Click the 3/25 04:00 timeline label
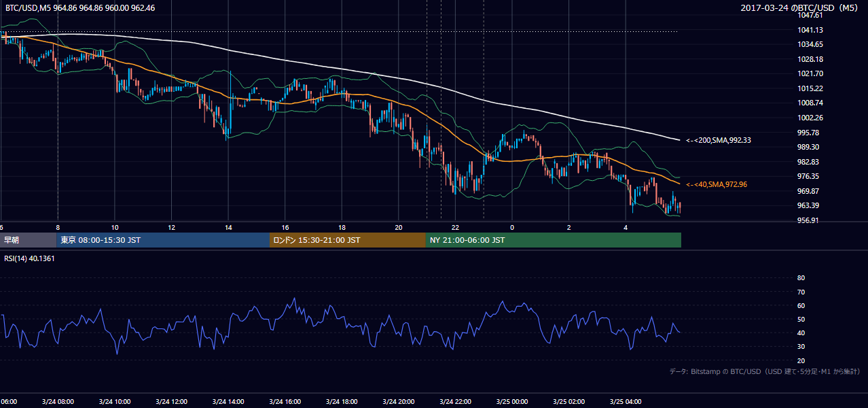Screen dimensions: 868x408 coord(625,401)
